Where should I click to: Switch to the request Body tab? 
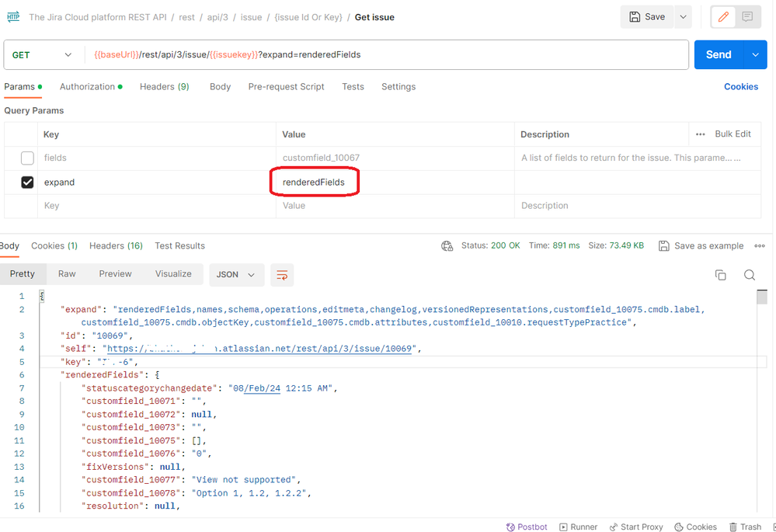pos(221,87)
